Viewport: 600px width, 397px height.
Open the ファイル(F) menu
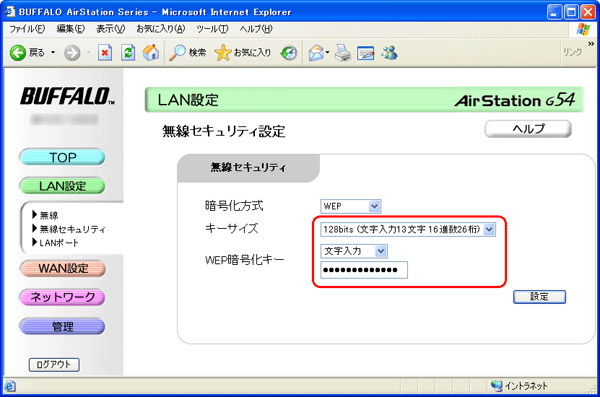point(27,29)
